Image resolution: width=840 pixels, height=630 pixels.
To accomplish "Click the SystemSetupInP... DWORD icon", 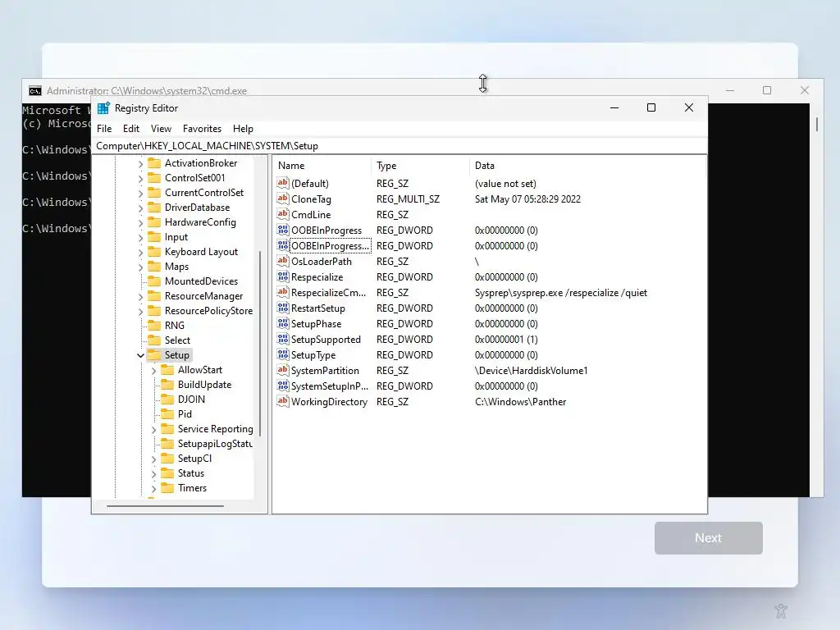I will 283,386.
